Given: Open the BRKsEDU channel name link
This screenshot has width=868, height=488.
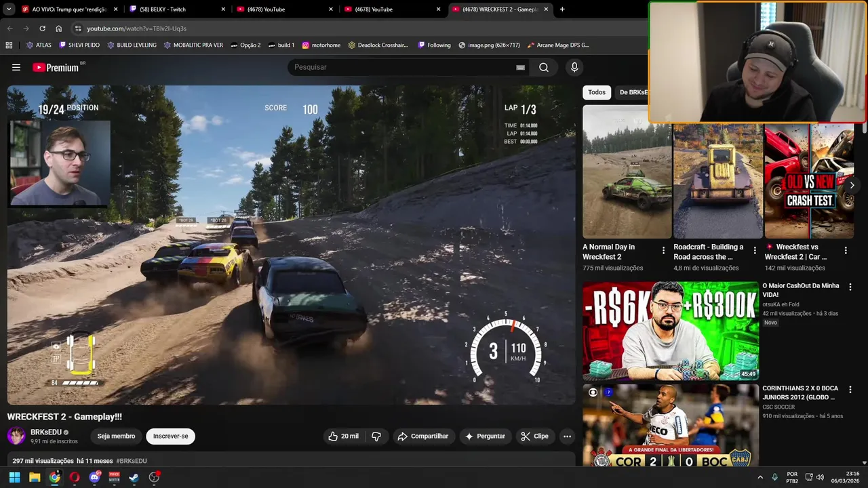Looking at the screenshot, I should click(46, 432).
